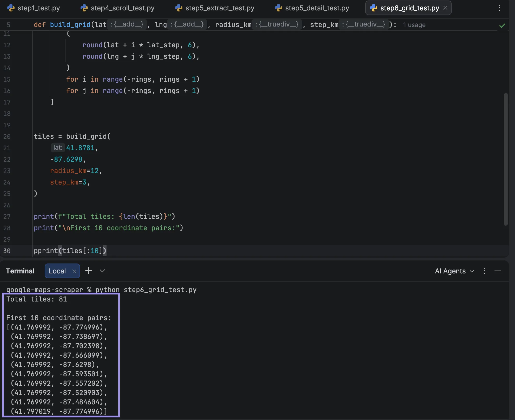Screen dimensions: 515x420
Task: Click 'Total tiles: 81' terminal output
Action: point(37,299)
